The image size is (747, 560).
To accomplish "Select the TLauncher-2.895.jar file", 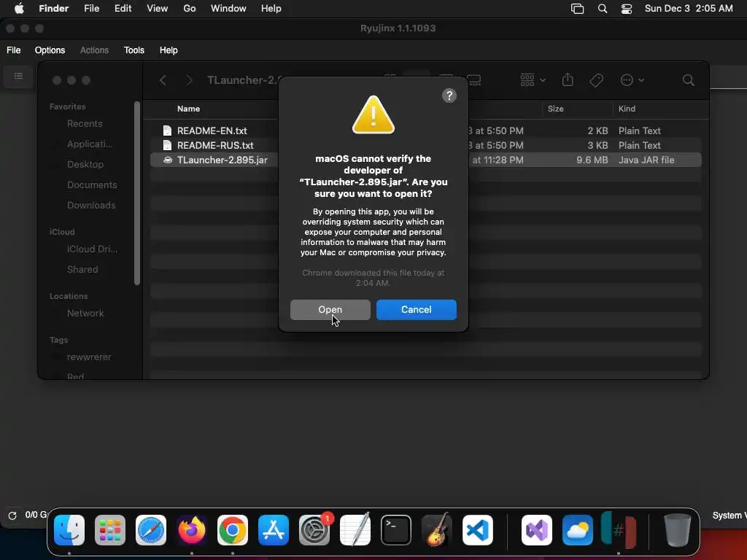I will click(425, 160).
